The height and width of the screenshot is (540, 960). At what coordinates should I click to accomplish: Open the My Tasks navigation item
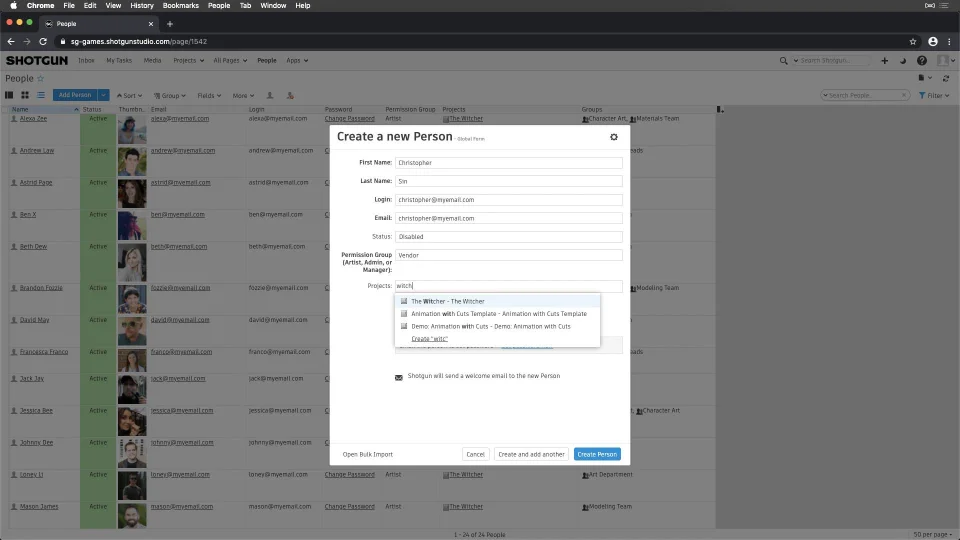tap(119, 61)
